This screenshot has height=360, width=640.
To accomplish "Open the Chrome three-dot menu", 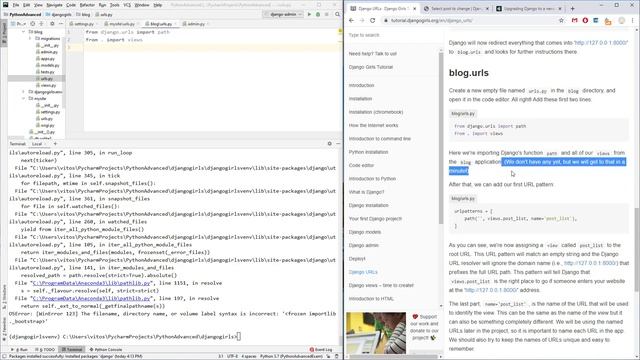I will point(633,20).
